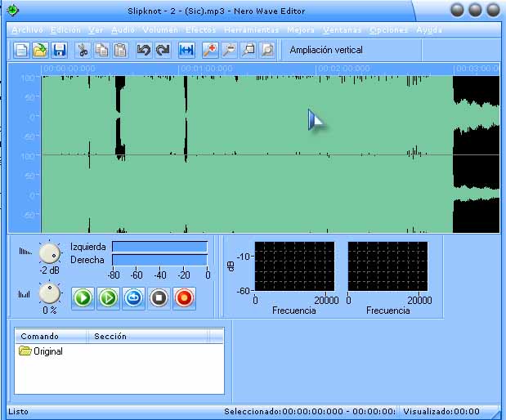Click the Visualizado status field
The height and width of the screenshot is (420, 506).
pos(441,412)
